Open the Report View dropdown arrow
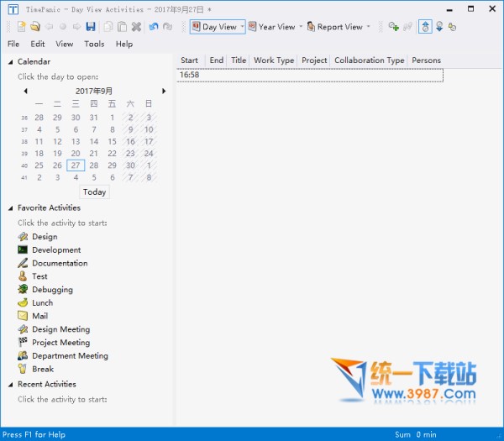504x441 pixels. tap(369, 27)
